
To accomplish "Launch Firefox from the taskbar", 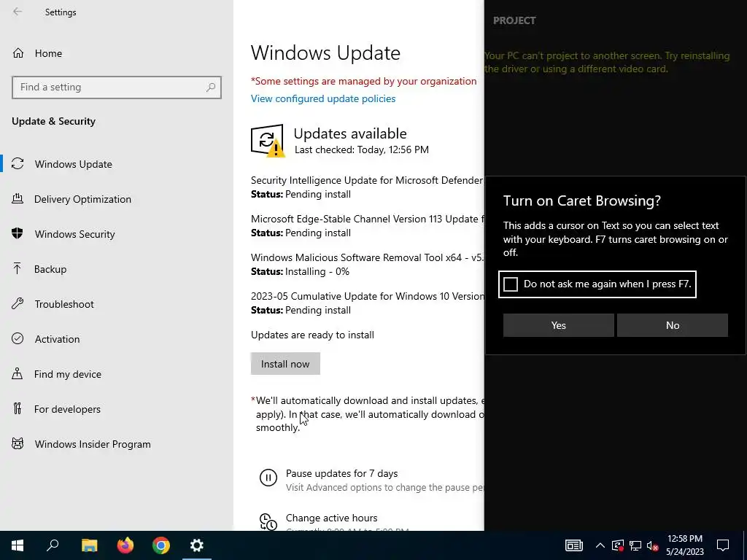I will pyautogui.click(x=125, y=545).
